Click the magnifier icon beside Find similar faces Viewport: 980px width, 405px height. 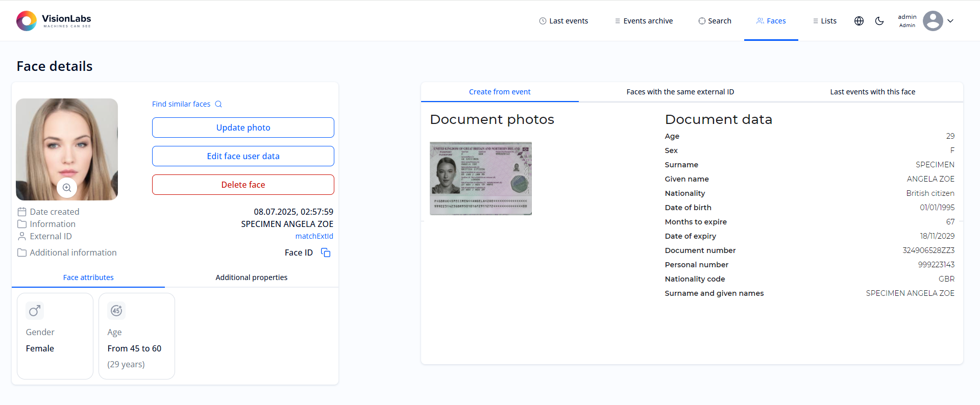(x=218, y=104)
